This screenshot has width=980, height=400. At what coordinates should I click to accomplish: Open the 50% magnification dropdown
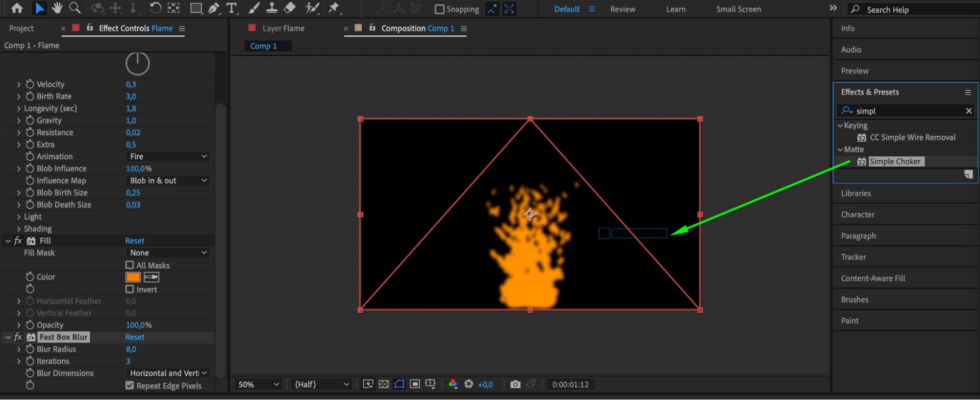point(258,384)
